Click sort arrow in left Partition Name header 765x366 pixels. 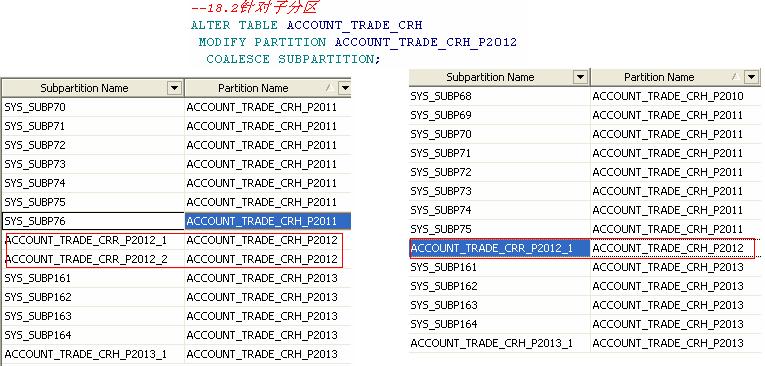(x=329, y=88)
